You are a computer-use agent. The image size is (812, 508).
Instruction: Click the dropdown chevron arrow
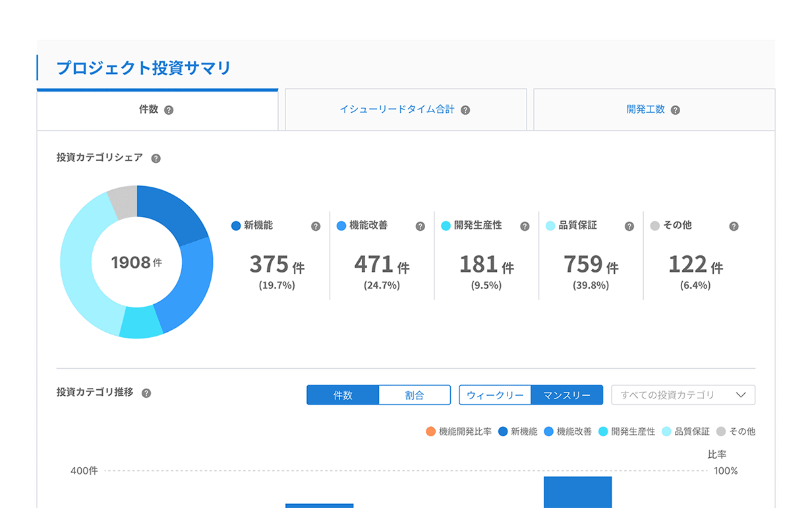(741, 395)
